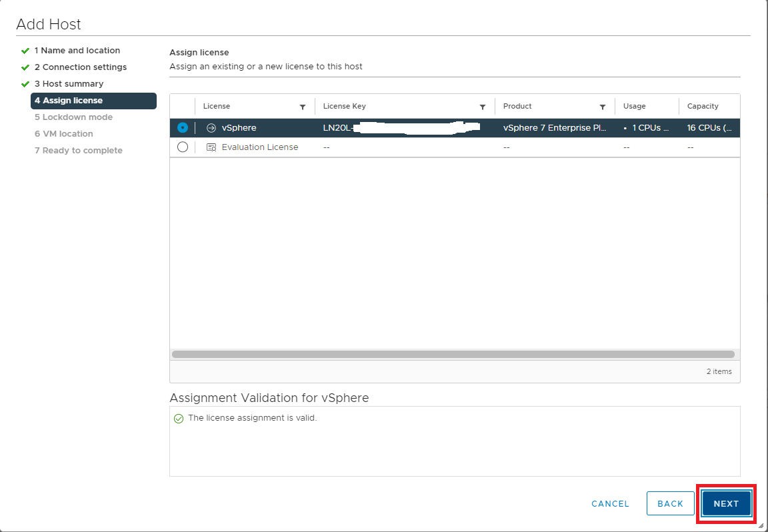Click the horizontal scrollbar in license table
Screen dimensions: 768x532
pyautogui.click(x=453, y=355)
